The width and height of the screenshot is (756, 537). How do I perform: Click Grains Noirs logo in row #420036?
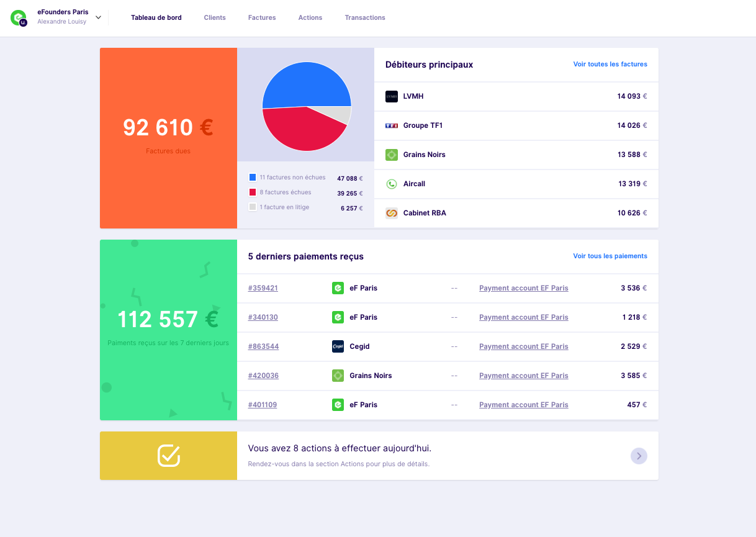(x=338, y=376)
